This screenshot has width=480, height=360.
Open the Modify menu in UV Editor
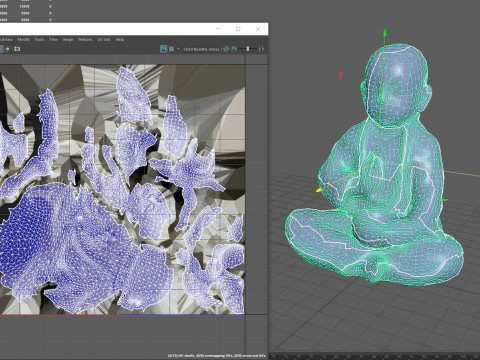click(x=24, y=39)
